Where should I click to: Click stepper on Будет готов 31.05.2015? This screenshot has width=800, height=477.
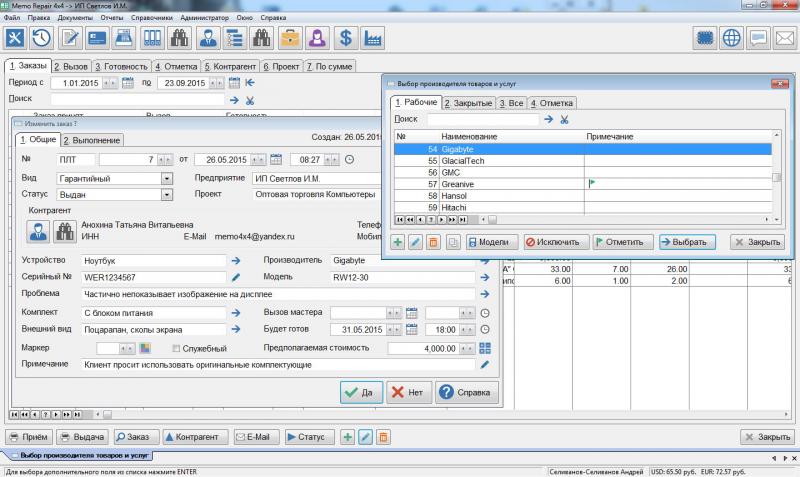[x=393, y=330]
